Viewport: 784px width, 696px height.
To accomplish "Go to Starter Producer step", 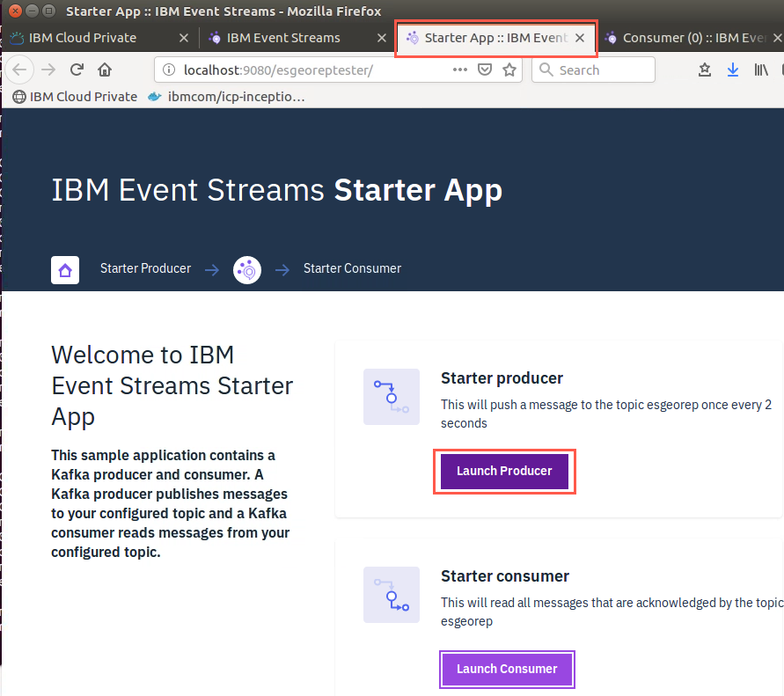I will pyautogui.click(x=145, y=268).
